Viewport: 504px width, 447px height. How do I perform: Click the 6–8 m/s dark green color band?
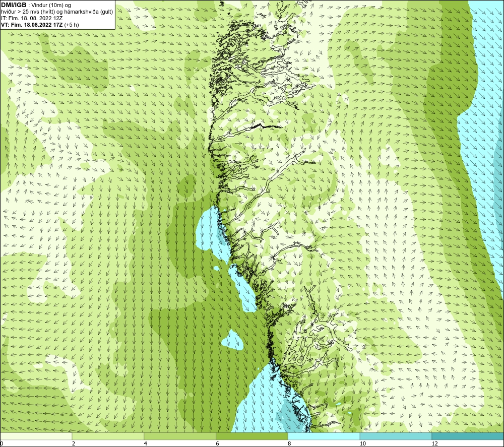click(x=252, y=436)
